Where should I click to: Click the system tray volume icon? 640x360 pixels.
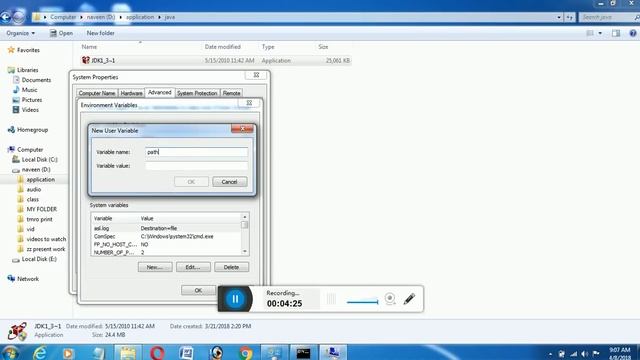[x=584, y=354]
